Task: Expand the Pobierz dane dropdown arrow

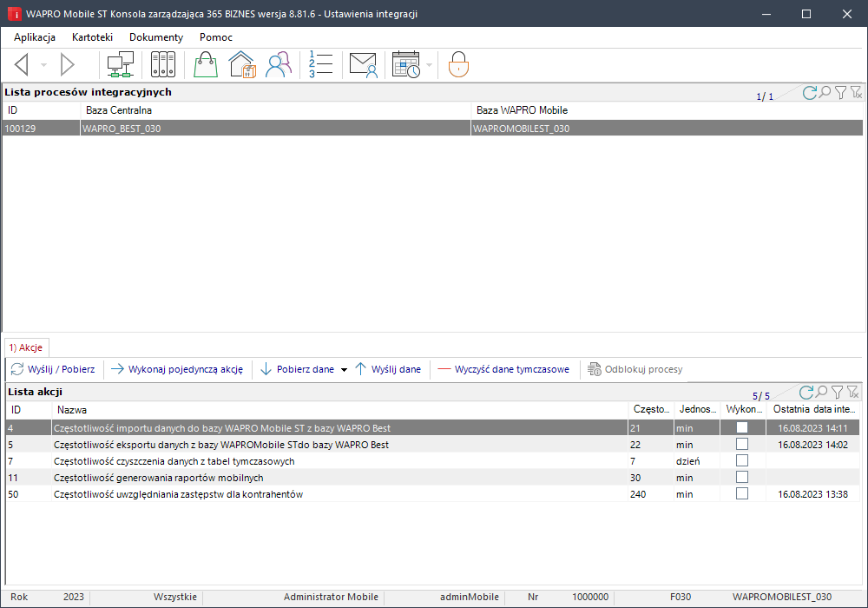Action: click(344, 370)
